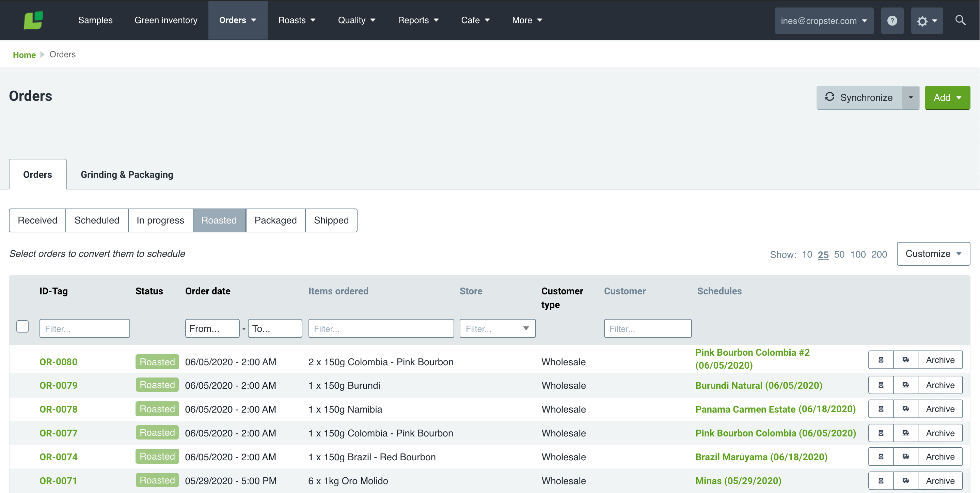Image resolution: width=980 pixels, height=493 pixels.
Task: Click the Synchronize refresh icon
Action: pos(830,97)
